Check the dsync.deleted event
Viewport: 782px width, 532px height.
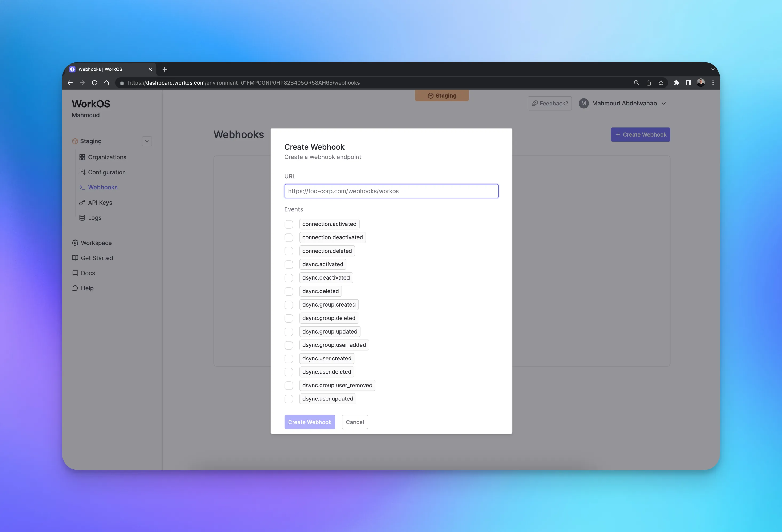click(x=288, y=292)
